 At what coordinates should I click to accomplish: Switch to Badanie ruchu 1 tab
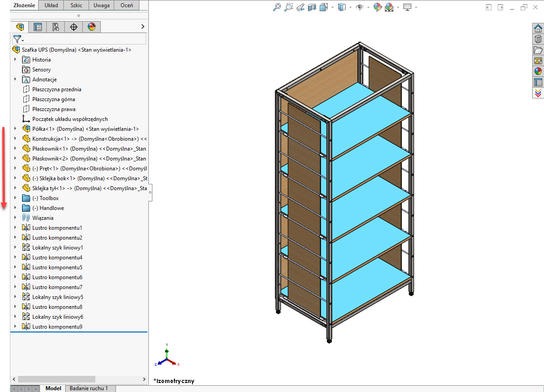(x=90, y=388)
